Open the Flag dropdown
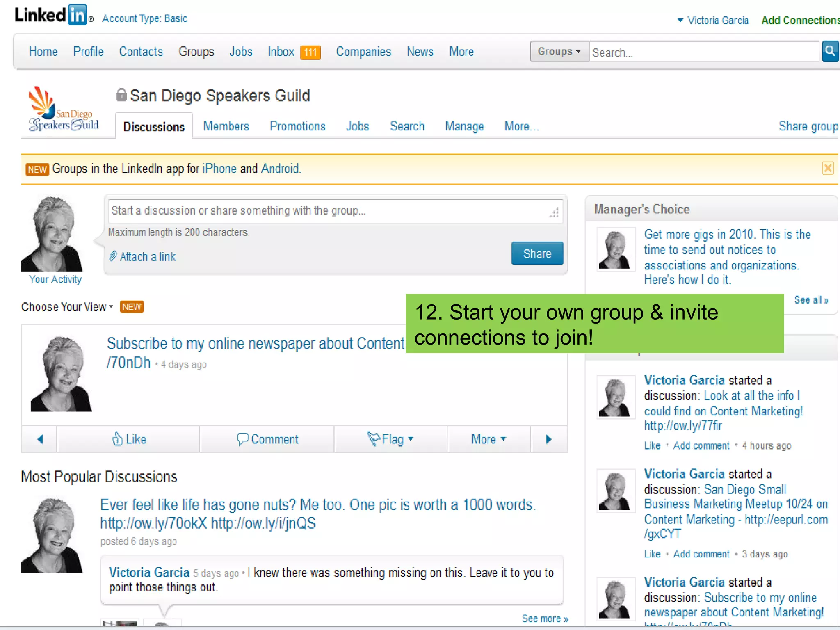The image size is (840, 630). [x=390, y=439]
